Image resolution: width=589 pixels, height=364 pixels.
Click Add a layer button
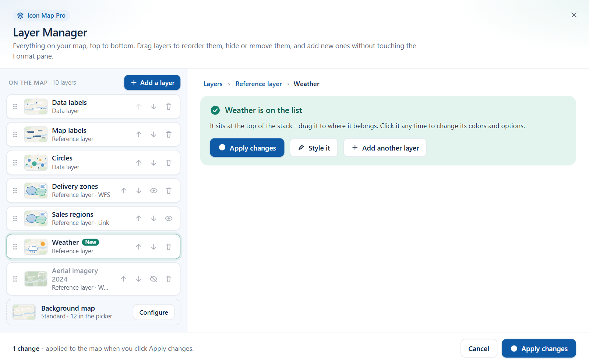point(152,82)
